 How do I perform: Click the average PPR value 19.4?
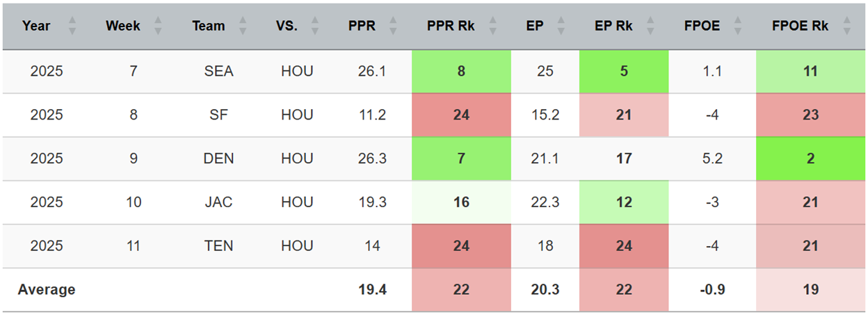372,289
